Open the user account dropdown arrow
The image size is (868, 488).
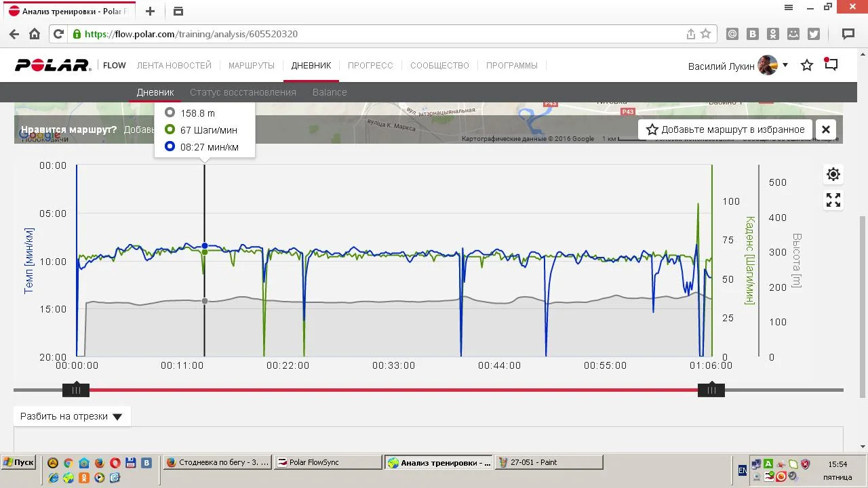pyautogui.click(x=785, y=65)
